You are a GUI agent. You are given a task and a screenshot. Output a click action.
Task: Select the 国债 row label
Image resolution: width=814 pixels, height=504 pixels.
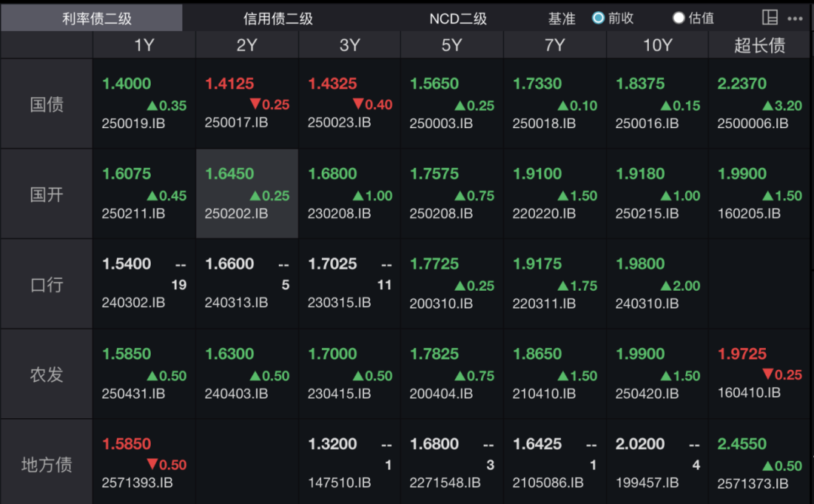tap(47, 104)
